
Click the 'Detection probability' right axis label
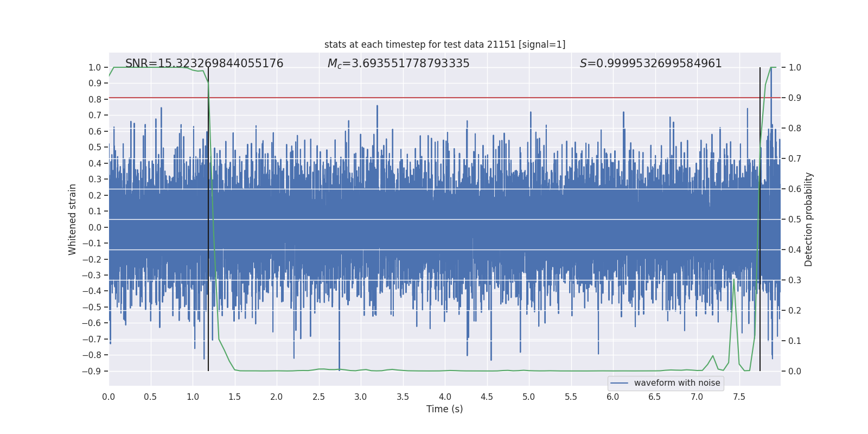click(x=808, y=219)
